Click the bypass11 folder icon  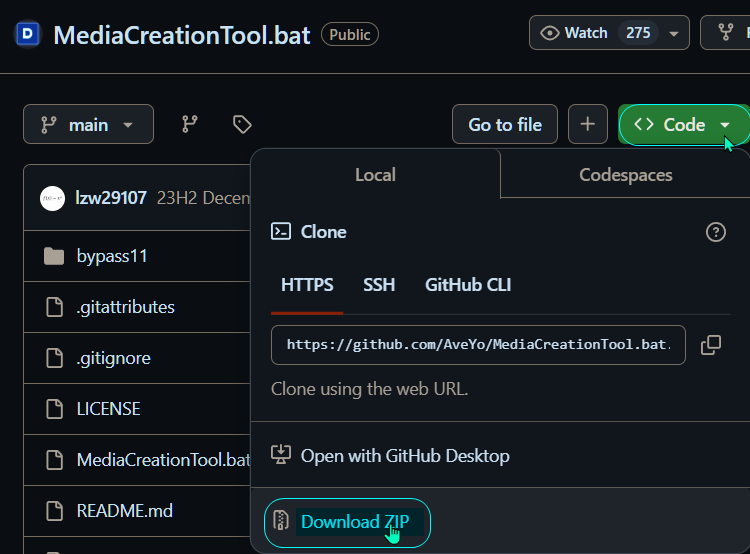pos(54,256)
